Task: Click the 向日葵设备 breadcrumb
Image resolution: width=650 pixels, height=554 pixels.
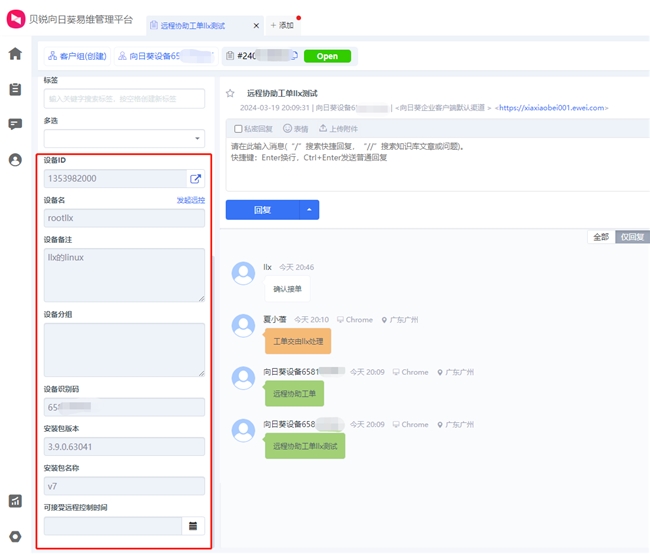Action: coord(166,56)
